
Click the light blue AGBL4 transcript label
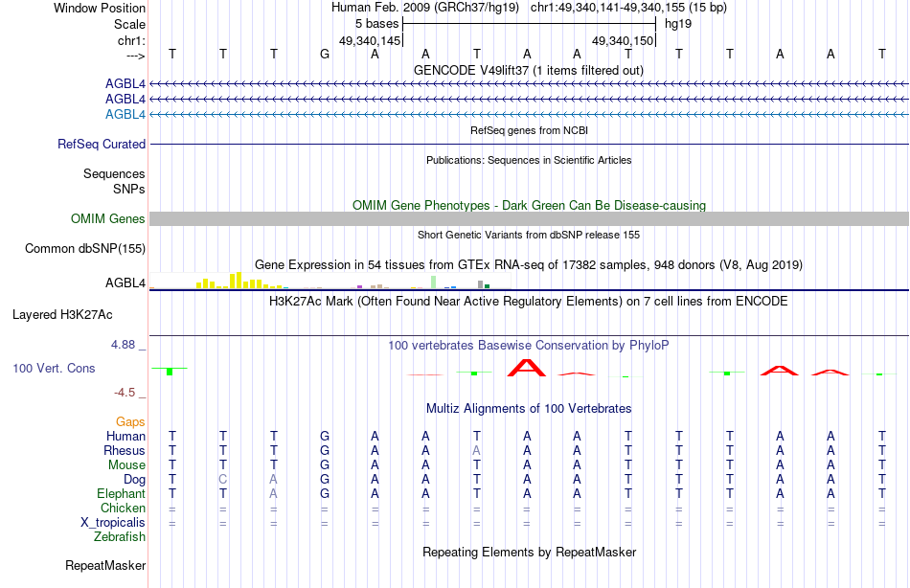point(125,114)
